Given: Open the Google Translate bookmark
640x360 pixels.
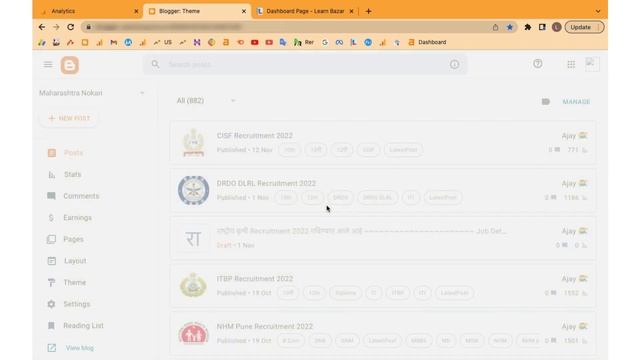Looking at the screenshot, I should coord(283,42).
